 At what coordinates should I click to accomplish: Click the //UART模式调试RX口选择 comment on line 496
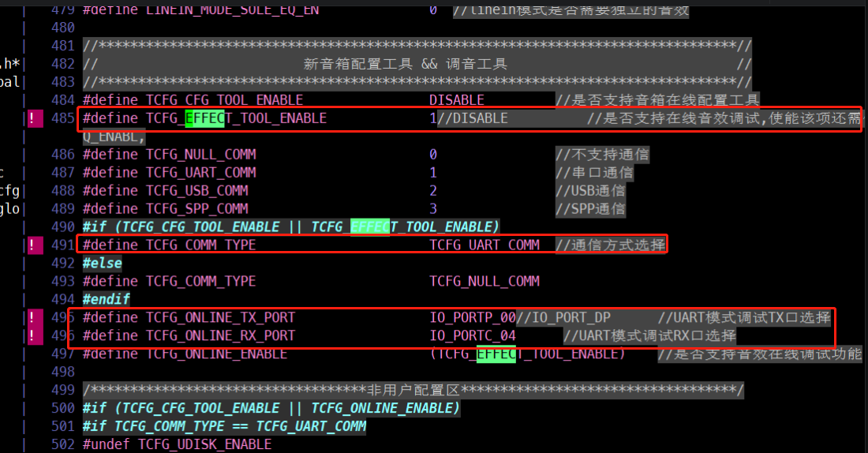click(650, 335)
